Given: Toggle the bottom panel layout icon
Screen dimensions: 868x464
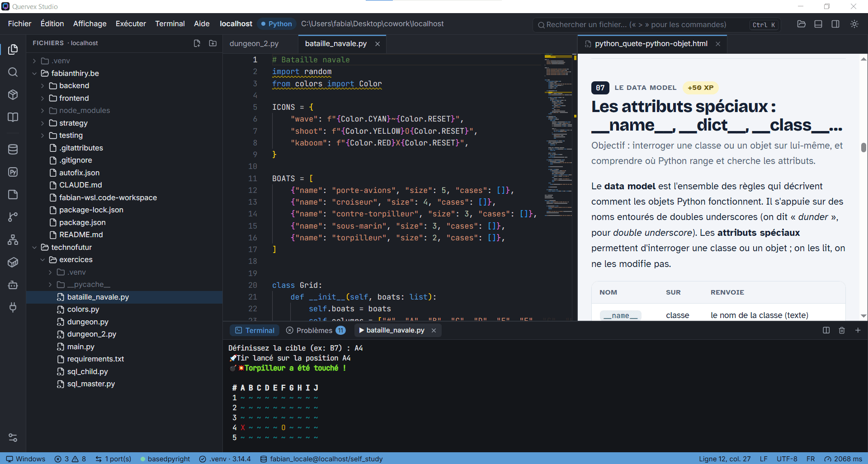Looking at the screenshot, I should point(818,24).
